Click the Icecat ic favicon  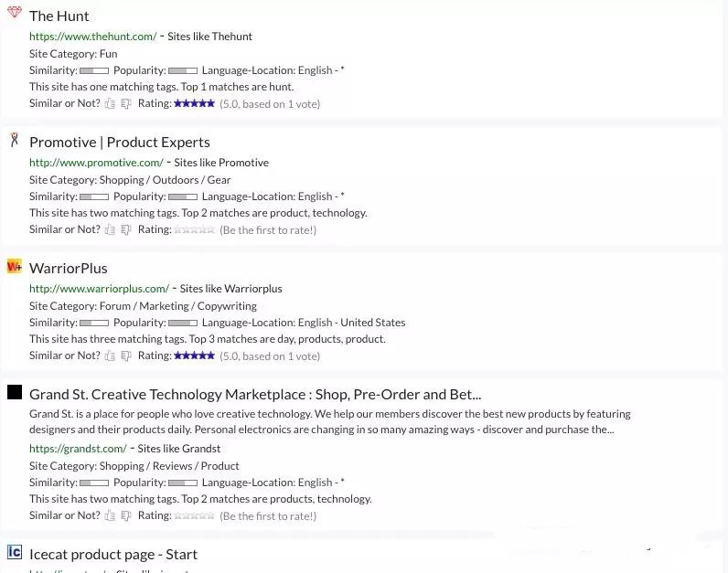(x=15, y=552)
